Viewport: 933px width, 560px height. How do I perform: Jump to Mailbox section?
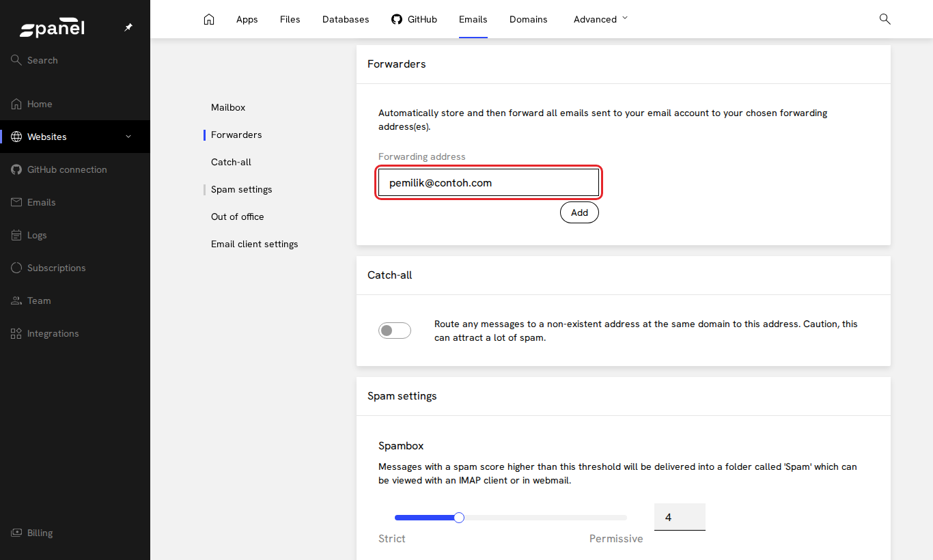pyautogui.click(x=228, y=107)
